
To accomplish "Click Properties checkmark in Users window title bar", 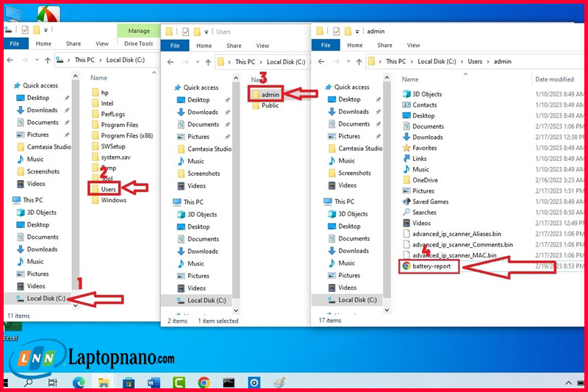I will tap(185, 32).
